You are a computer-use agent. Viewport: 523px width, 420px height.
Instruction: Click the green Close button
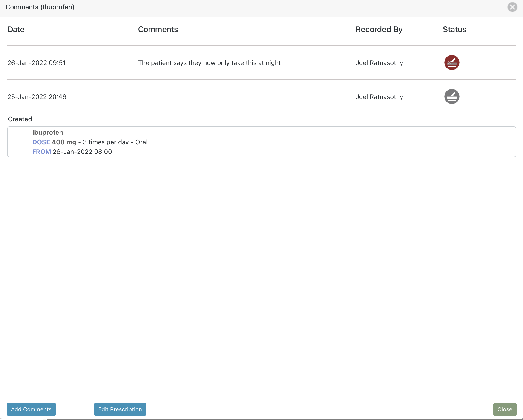(505, 409)
